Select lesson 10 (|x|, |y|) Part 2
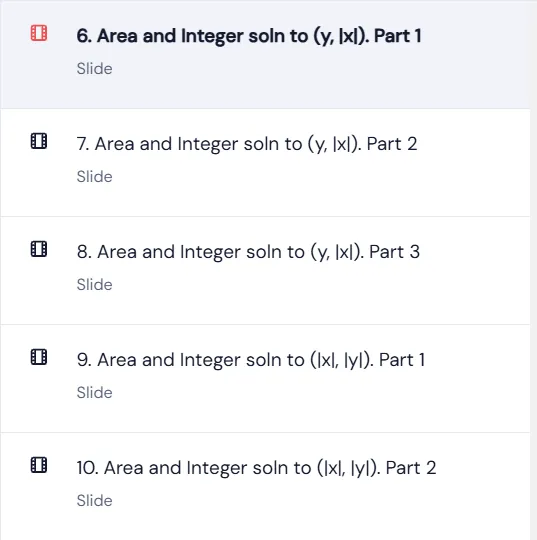This screenshot has width=537, height=540. [x=256, y=468]
